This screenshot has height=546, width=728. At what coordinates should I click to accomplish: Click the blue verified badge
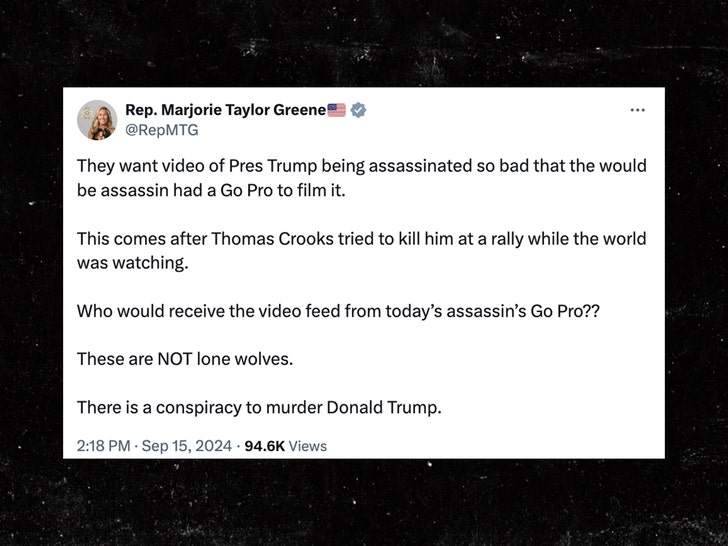click(358, 110)
